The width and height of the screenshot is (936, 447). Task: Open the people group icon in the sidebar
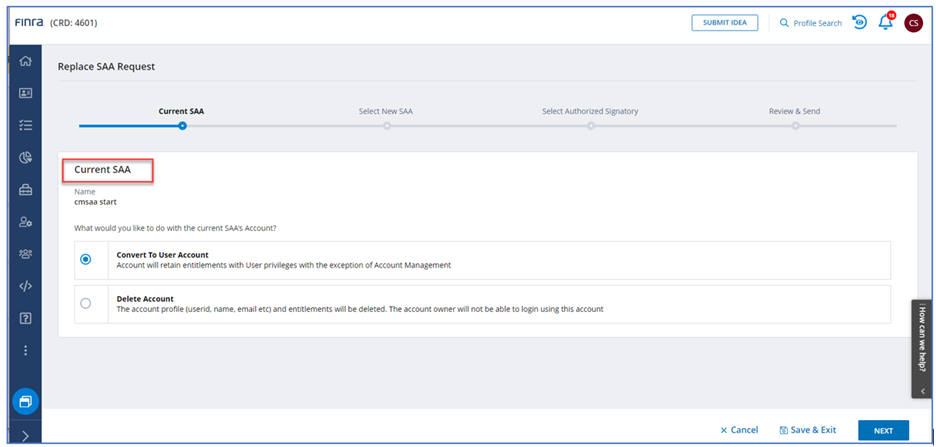(26, 254)
